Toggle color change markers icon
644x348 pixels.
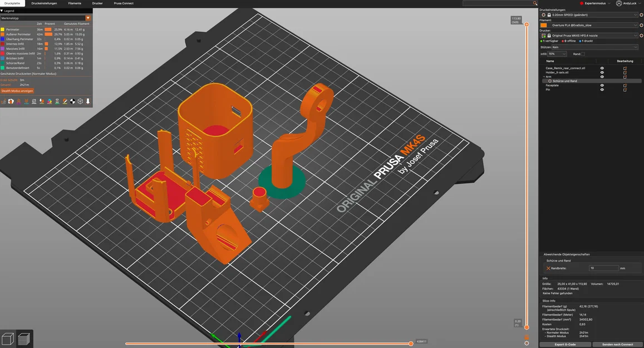50,101
